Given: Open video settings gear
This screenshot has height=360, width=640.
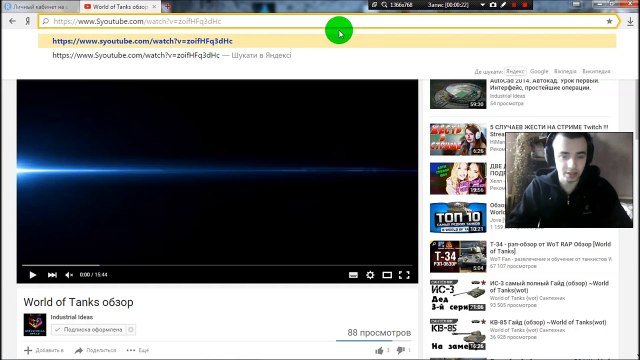Looking at the screenshot, I should [x=370, y=275].
